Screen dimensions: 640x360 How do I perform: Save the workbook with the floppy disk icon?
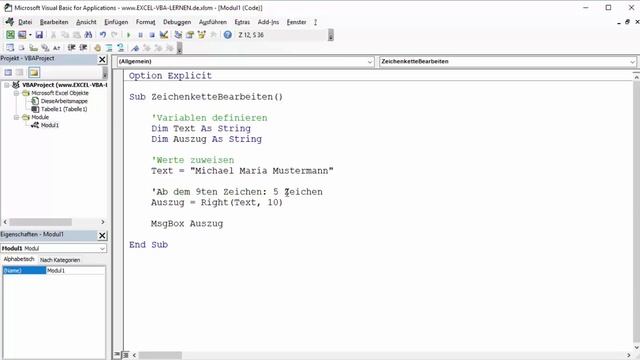pos(39,35)
